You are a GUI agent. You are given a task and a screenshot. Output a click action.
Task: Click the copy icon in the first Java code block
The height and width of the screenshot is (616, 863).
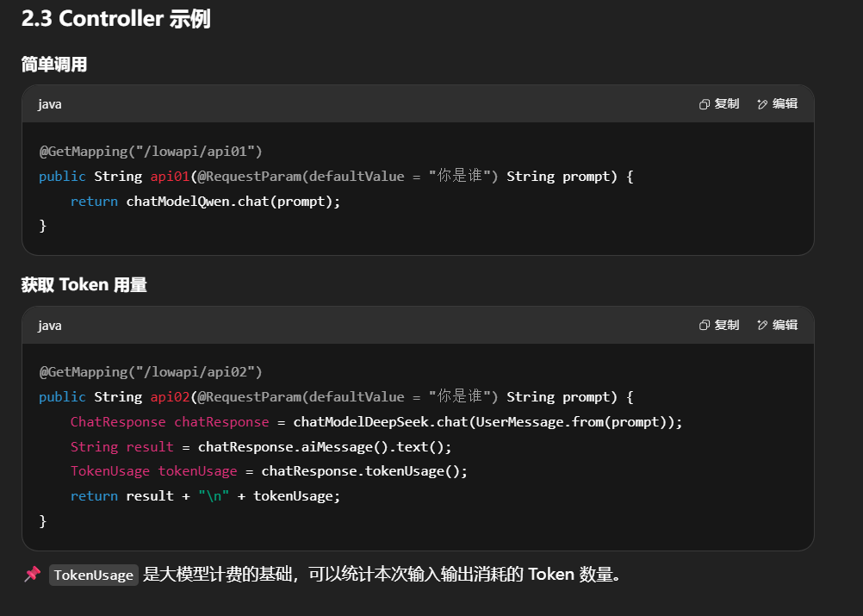(705, 104)
